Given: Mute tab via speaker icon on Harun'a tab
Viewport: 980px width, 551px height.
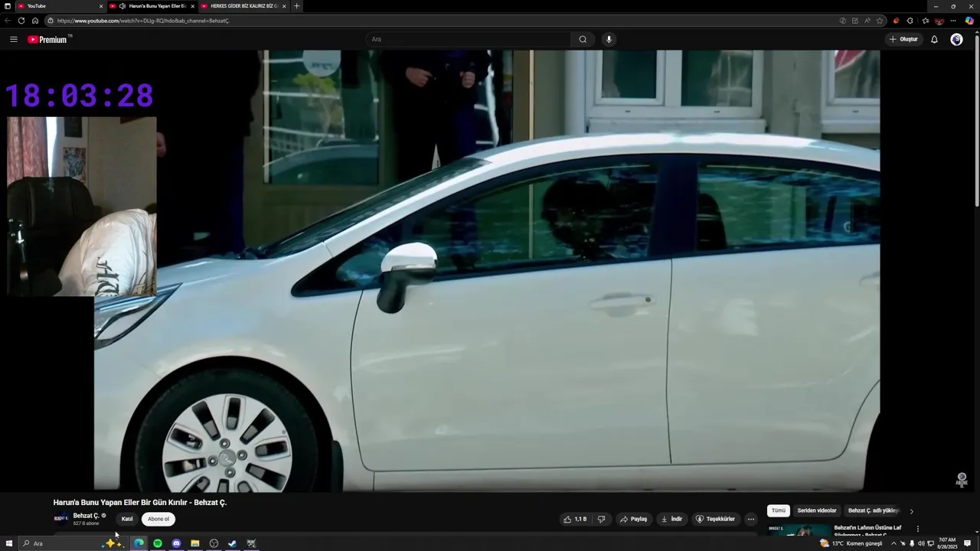Looking at the screenshot, I should (x=122, y=6).
